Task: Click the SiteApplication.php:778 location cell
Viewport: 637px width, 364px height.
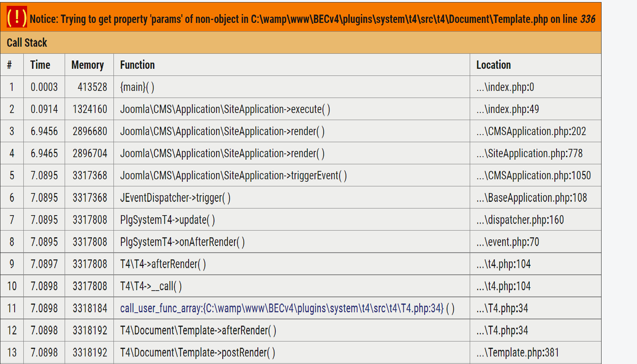Action: click(x=529, y=153)
